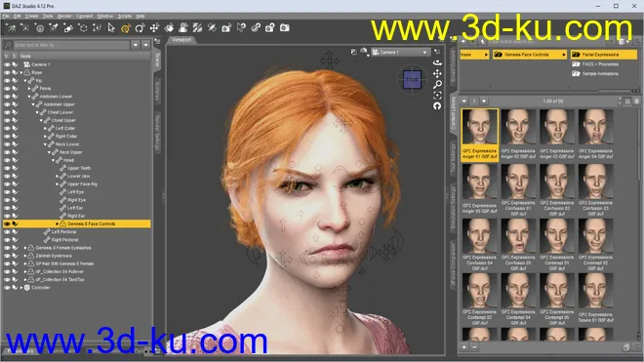Toggle visibility eye for Zahirah Eyebrows
644x362 pixels.
[x=7, y=256]
